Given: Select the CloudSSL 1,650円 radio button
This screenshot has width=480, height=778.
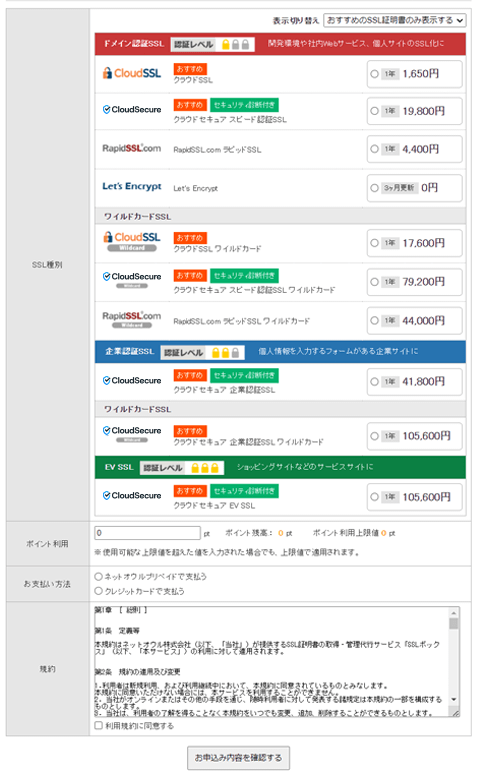Looking at the screenshot, I should (374, 74).
